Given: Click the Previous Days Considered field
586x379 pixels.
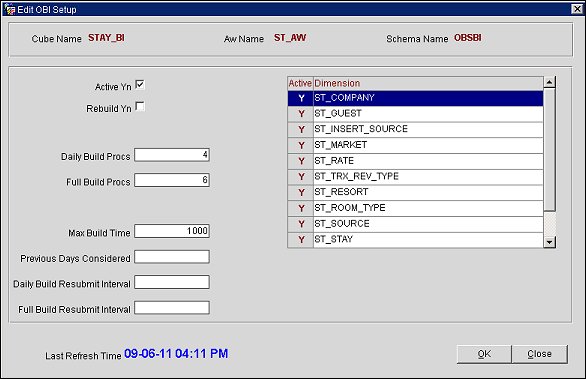Looking at the screenshot, I should pyautogui.click(x=172, y=257).
